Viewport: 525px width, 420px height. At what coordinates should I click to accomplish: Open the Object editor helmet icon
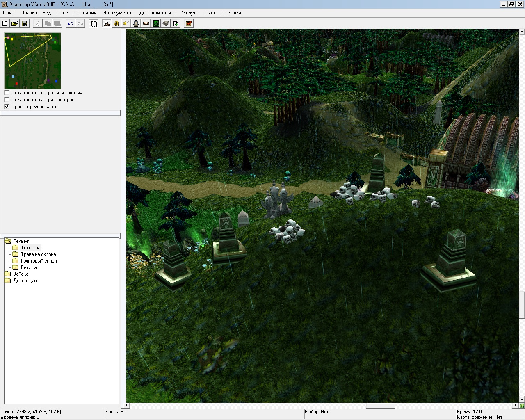[136, 23]
